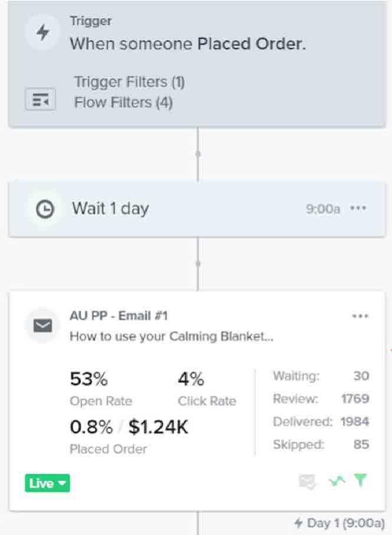The height and width of the screenshot is (535, 392).
Task: Open Flow Filters (4)
Action: (123, 103)
